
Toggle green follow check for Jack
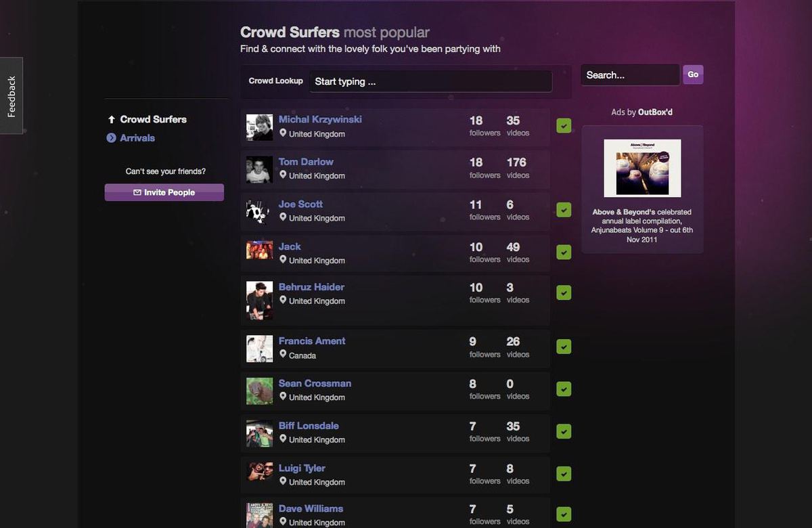tap(564, 252)
